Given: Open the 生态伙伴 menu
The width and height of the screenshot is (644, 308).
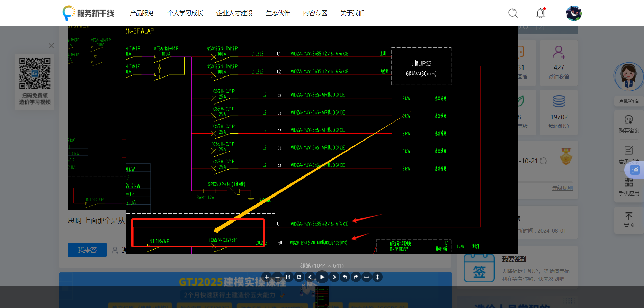Looking at the screenshot, I should pos(278,13).
